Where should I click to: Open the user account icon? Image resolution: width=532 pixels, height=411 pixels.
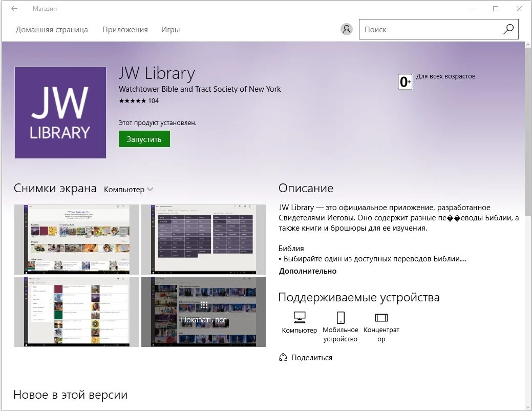pyautogui.click(x=346, y=29)
